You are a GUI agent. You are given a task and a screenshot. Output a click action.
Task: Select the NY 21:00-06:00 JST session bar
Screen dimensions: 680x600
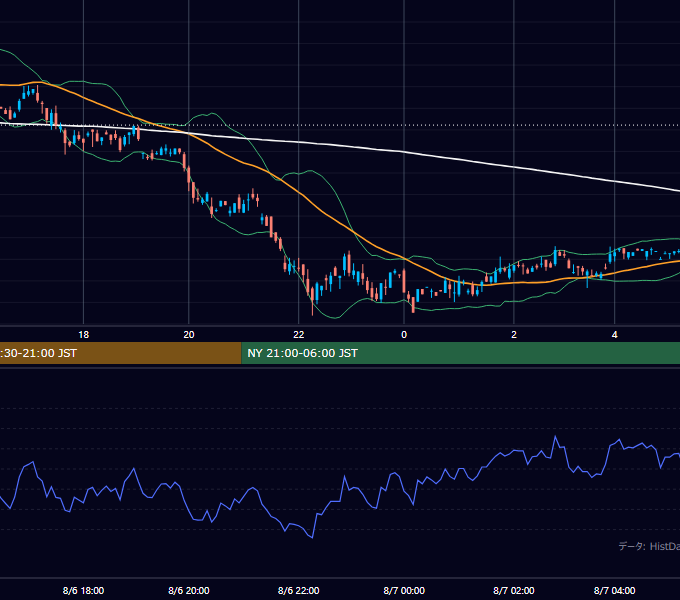[461, 353]
